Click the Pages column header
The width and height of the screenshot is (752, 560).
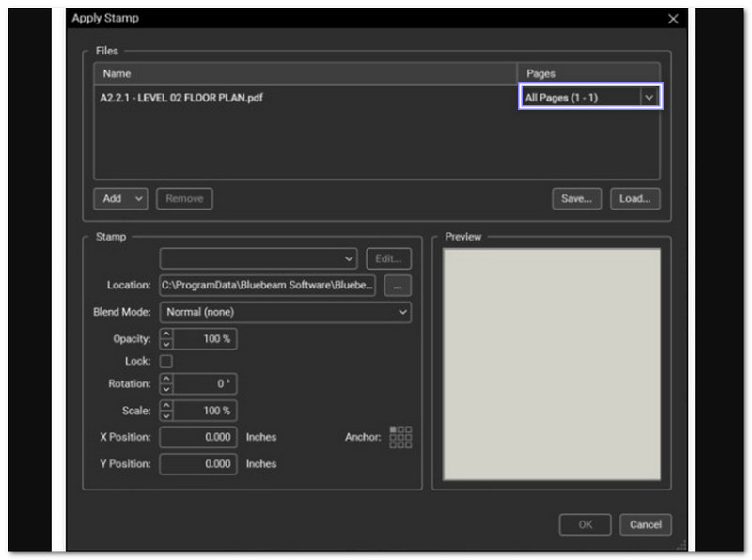(588, 74)
